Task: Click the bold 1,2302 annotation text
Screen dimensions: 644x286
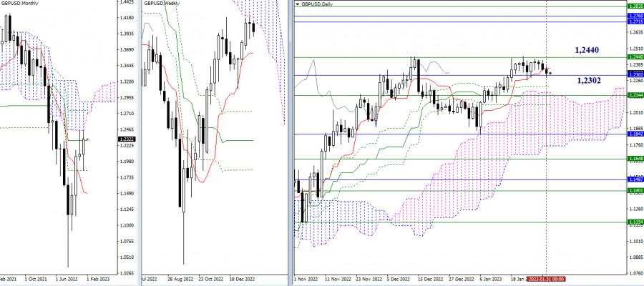Action: tap(589, 81)
